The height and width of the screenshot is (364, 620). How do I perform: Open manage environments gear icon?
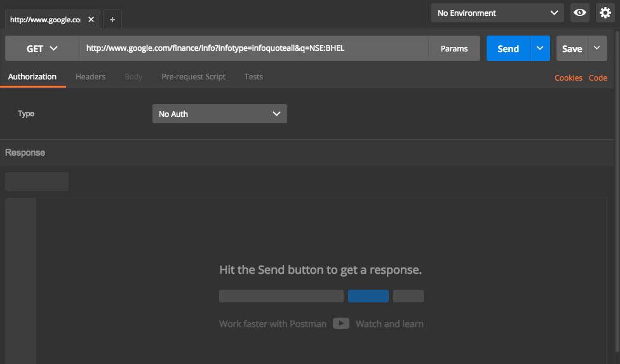pos(605,13)
